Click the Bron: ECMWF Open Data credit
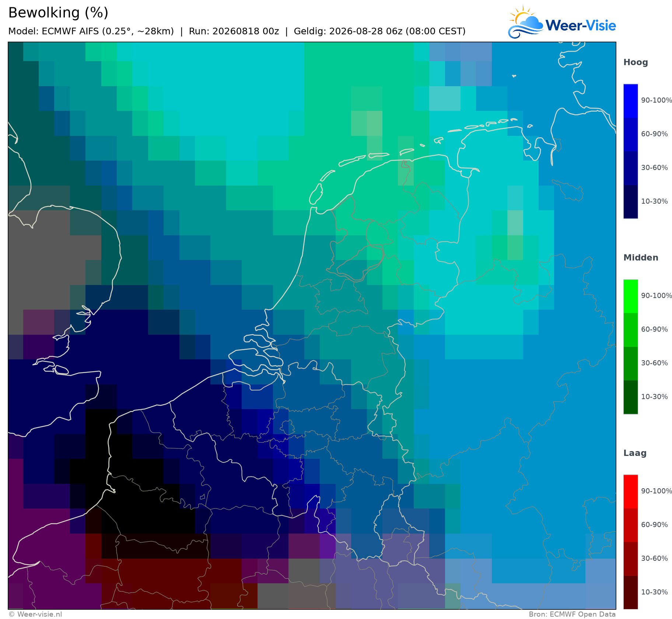 (x=572, y=614)
